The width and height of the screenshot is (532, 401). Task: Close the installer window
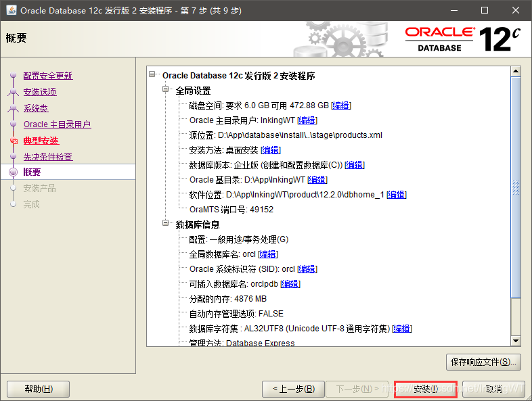click(x=515, y=10)
